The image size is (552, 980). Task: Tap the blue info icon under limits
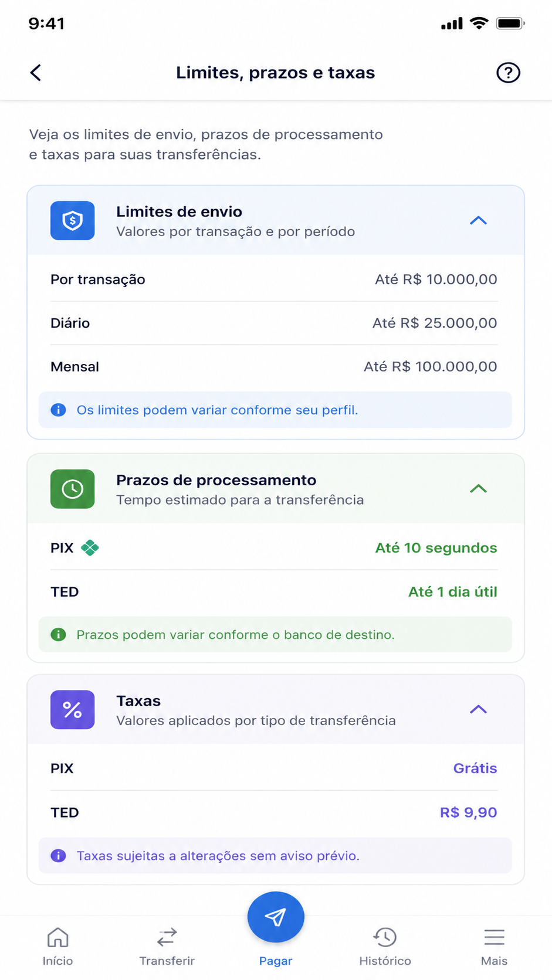point(58,410)
